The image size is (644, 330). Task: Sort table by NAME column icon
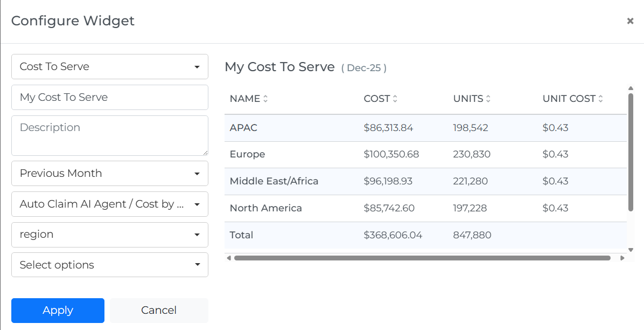pyautogui.click(x=265, y=99)
